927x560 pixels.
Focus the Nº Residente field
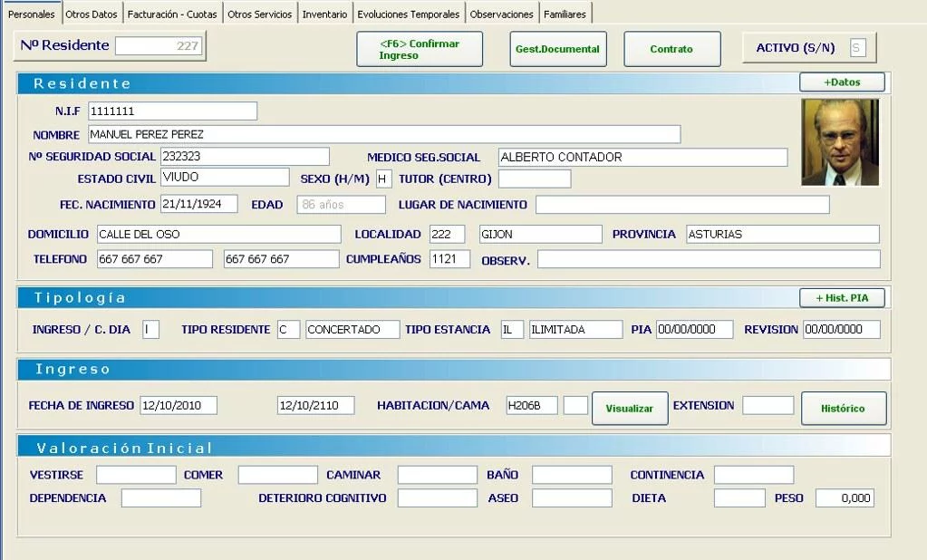click(x=159, y=45)
